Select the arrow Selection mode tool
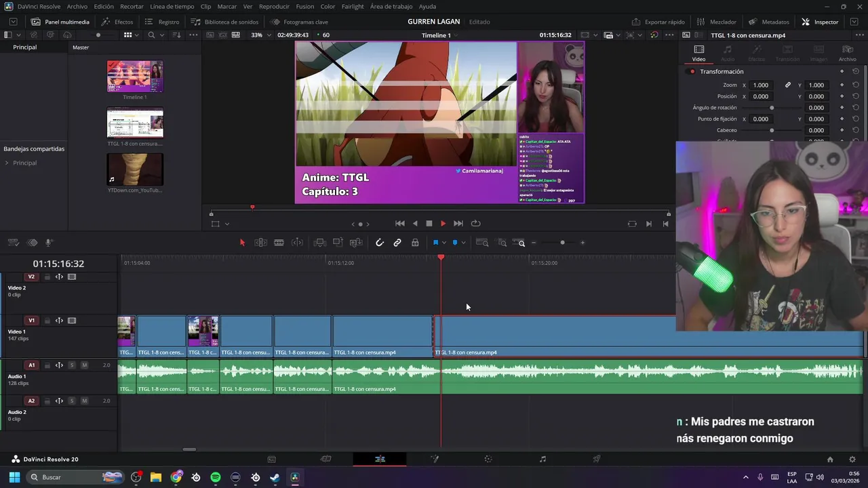Image resolution: width=868 pixels, height=488 pixels. click(x=242, y=243)
